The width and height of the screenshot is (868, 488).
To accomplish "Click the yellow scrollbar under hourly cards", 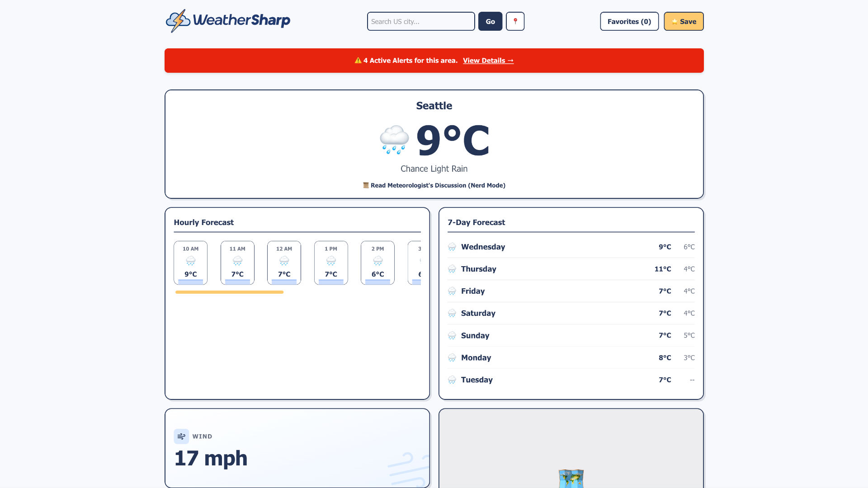I will click(x=229, y=292).
